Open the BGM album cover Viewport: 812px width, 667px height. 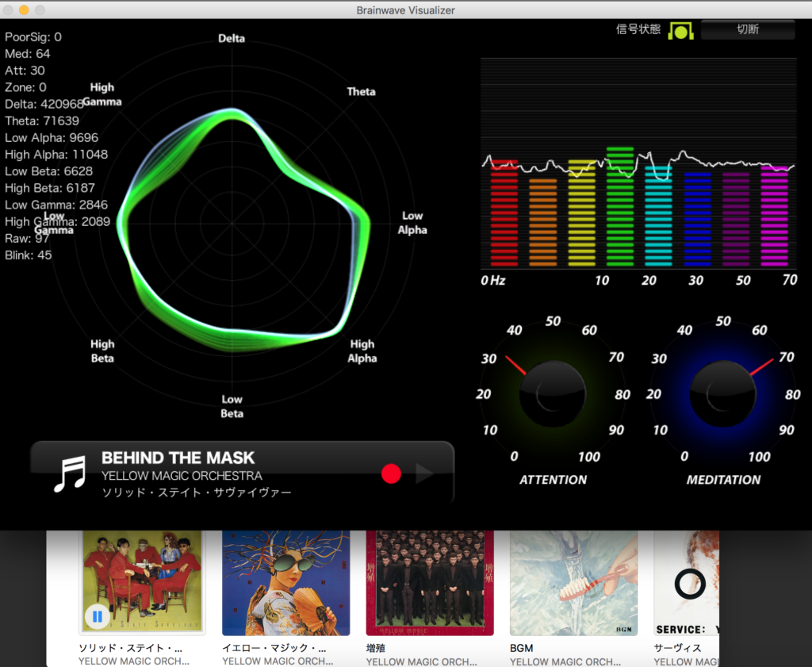click(x=574, y=583)
